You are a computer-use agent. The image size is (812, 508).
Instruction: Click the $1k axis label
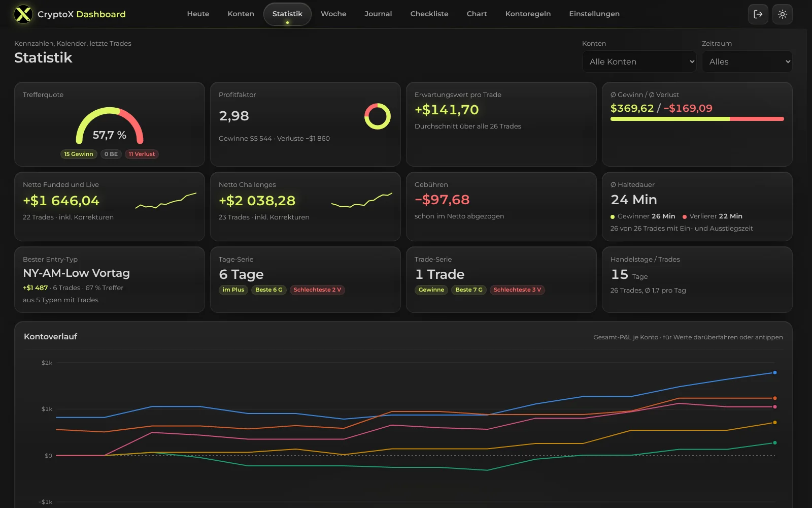click(x=47, y=409)
